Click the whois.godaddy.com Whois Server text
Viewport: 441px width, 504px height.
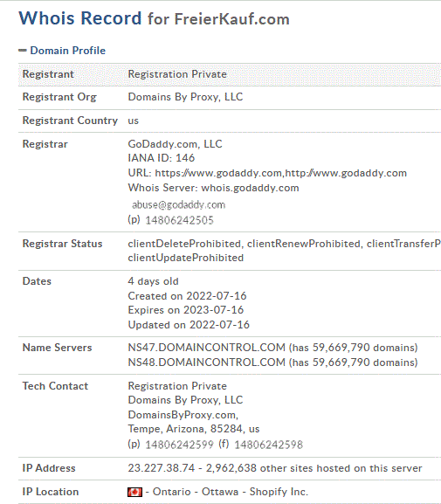pyautogui.click(x=250, y=188)
